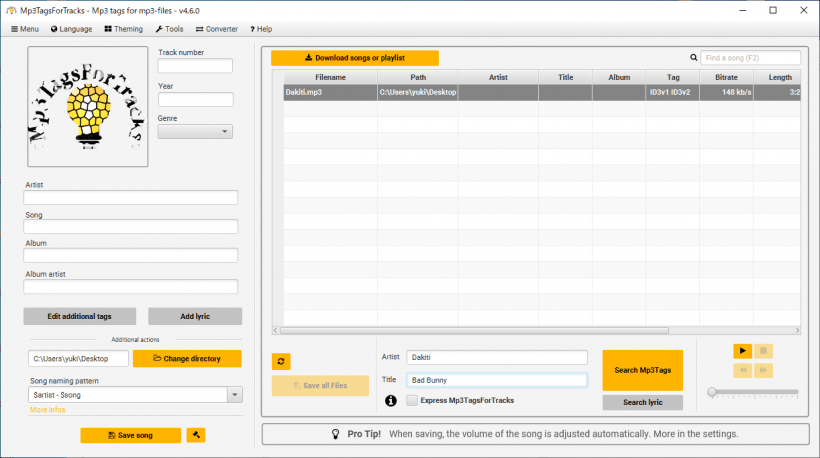The height and width of the screenshot is (458, 820).
Task: Click the Pro Tip text bar
Action: pos(536,434)
